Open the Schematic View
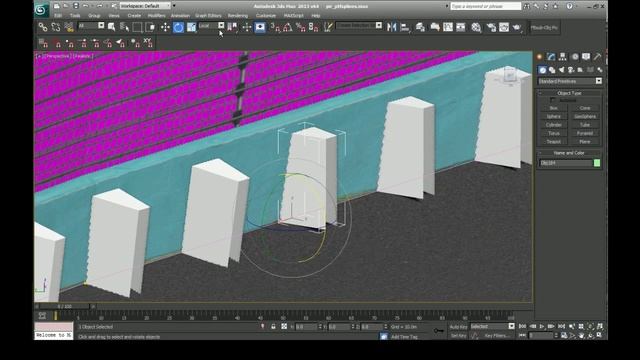 pos(461,27)
